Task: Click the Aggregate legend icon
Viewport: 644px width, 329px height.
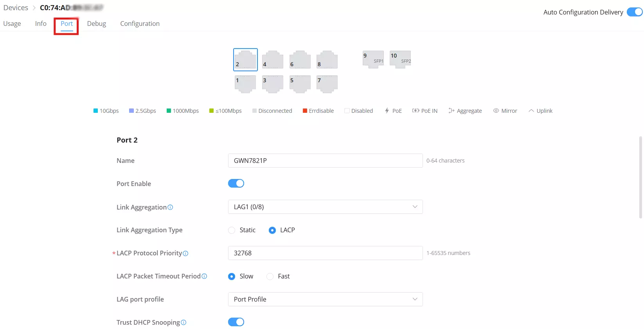Action: click(x=452, y=111)
